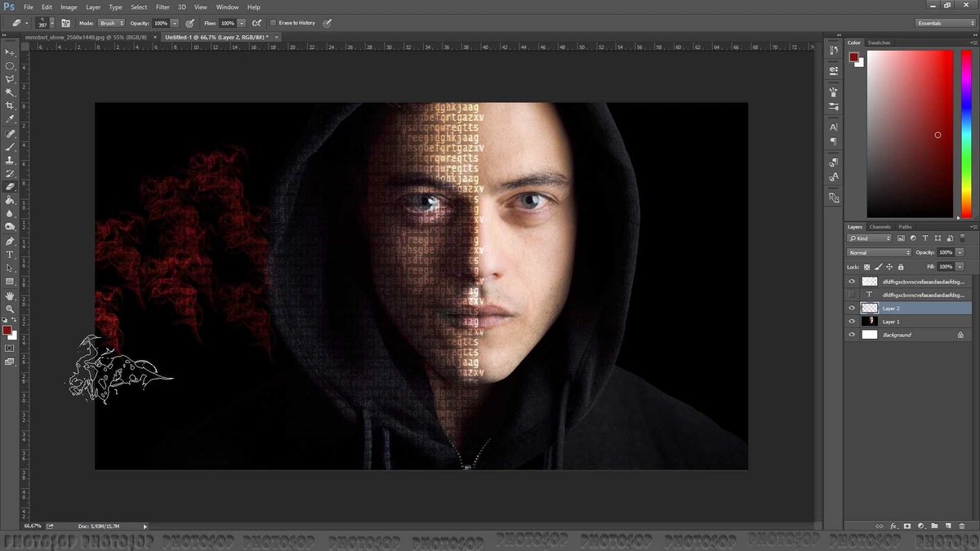Open the brush preset picker arrow
Image resolution: width=980 pixels, height=551 pixels.
52,23
